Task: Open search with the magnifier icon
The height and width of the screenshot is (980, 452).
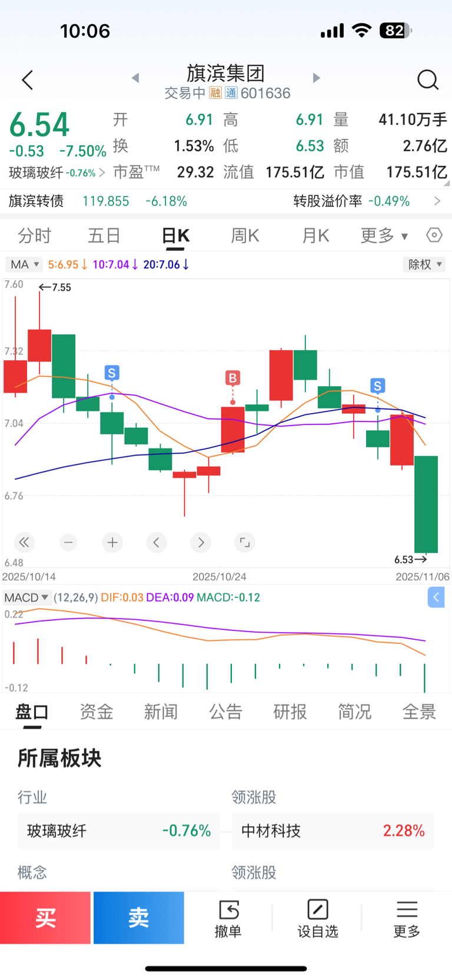Action: [x=428, y=79]
